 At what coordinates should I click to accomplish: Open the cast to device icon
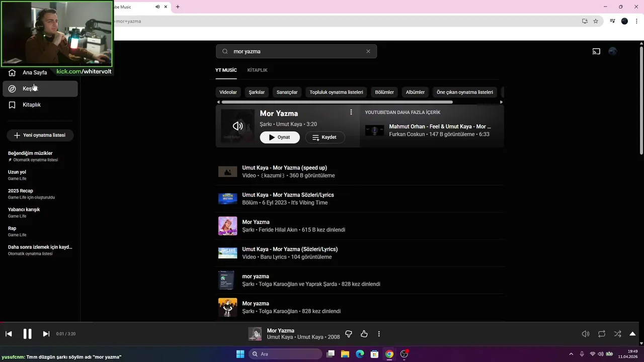596,51
